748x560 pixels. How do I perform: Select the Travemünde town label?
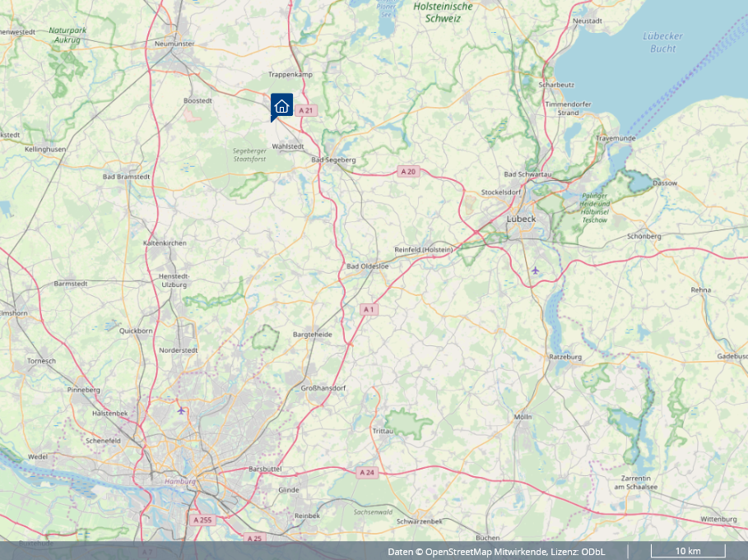(616, 139)
